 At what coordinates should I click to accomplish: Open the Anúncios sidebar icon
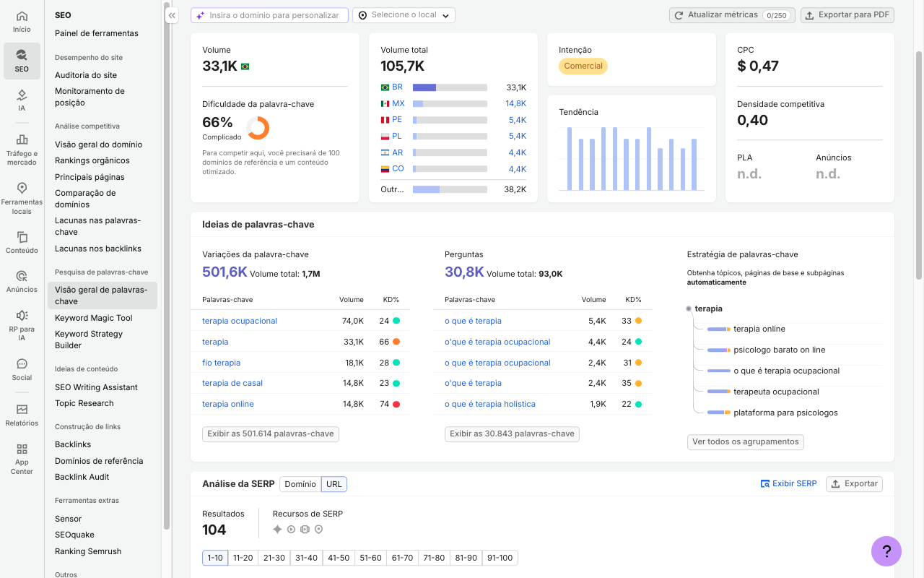pyautogui.click(x=22, y=281)
